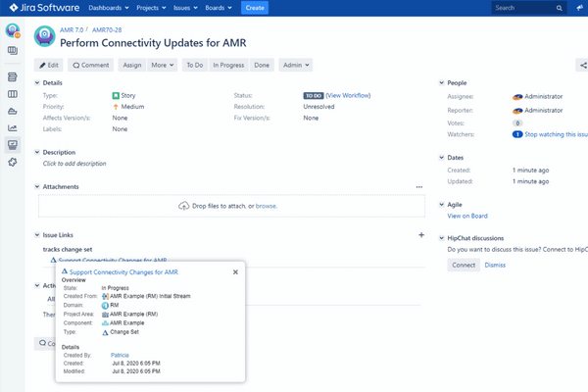Dismiss the HipChat prompt
The height and width of the screenshot is (392, 588).
495,266
